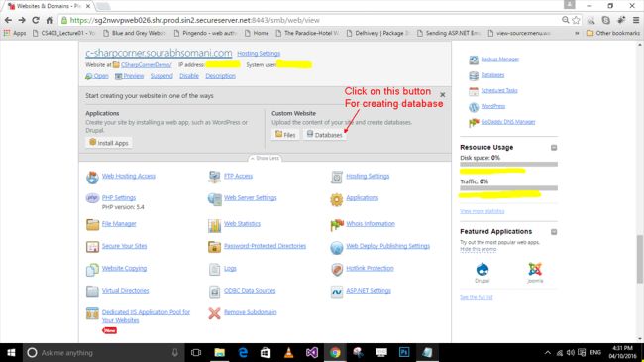The image size is (644, 362).
Task: Reload the page
Action: tap(36, 20)
